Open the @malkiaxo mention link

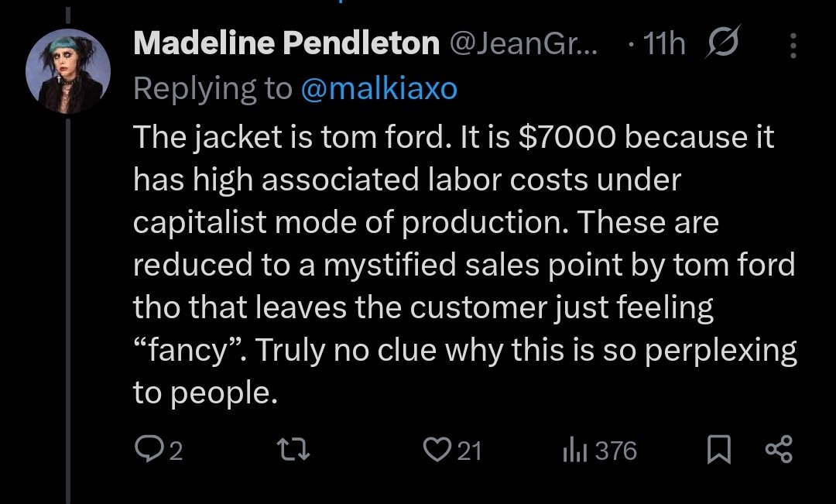pyautogui.click(x=378, y=89)
